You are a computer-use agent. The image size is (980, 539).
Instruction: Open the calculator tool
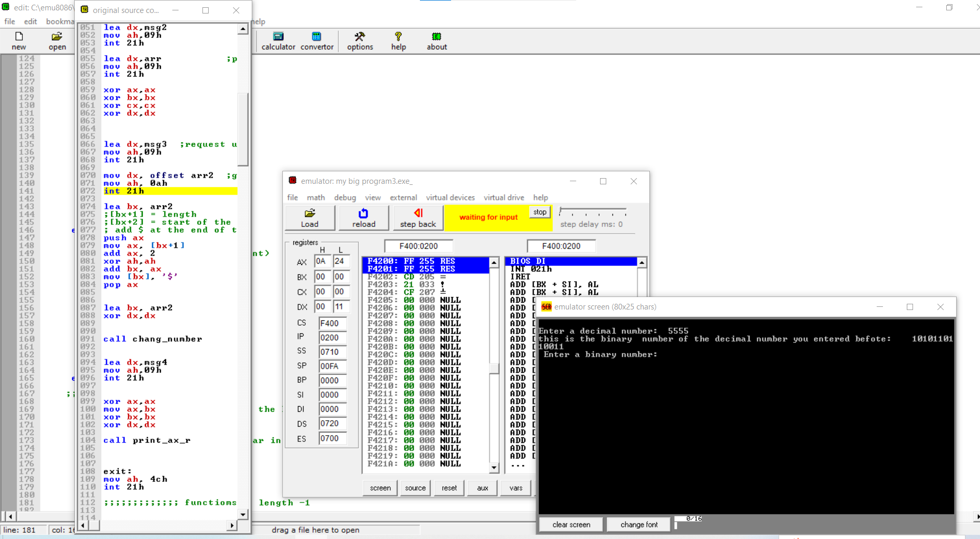[x=278, y=37]
